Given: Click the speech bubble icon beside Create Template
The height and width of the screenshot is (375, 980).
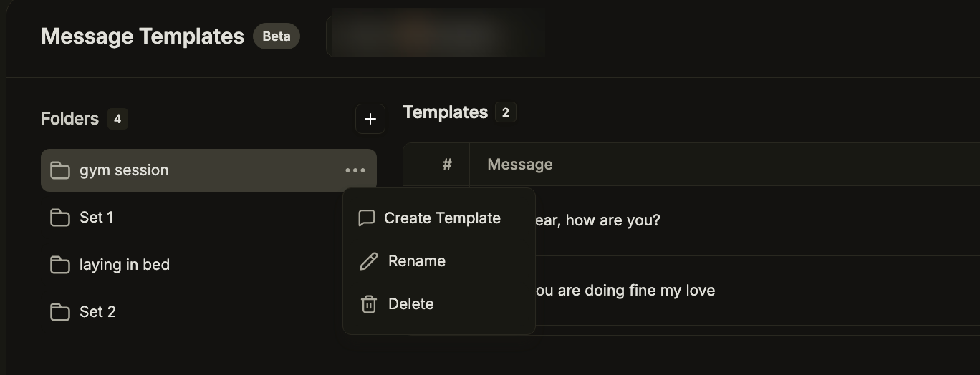Looking at the screenshot, I should 367,218.
